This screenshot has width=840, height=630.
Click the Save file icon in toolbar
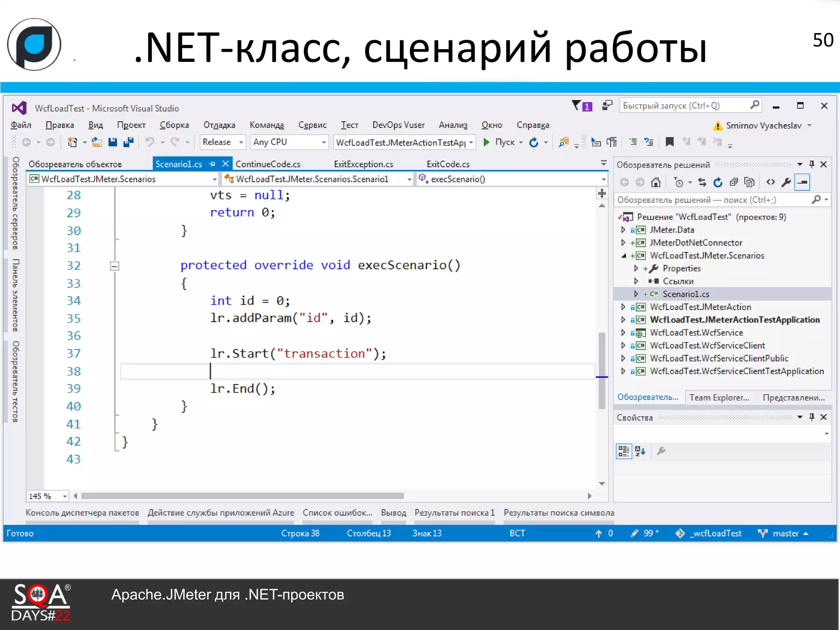click(112, 142)
